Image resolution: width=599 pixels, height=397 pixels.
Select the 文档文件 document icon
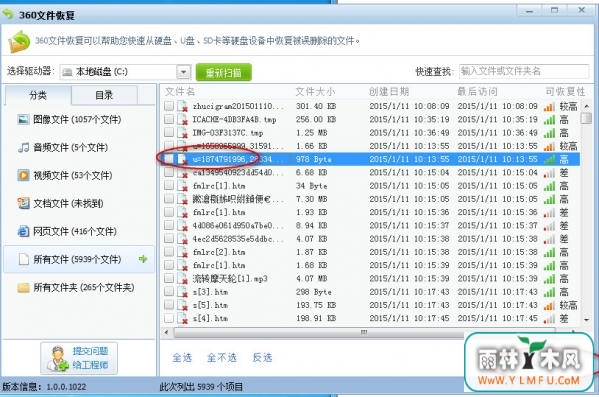coord(23,203)
